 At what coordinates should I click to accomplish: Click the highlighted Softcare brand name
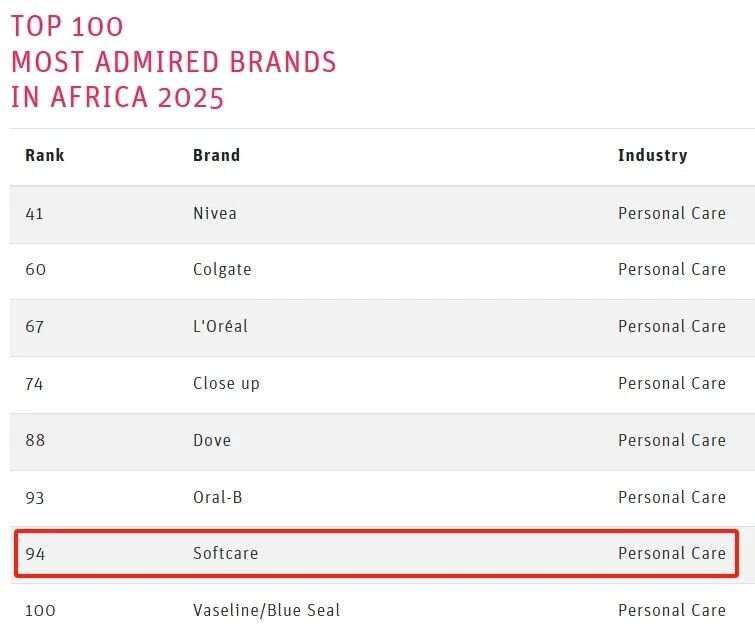point(225,553)
